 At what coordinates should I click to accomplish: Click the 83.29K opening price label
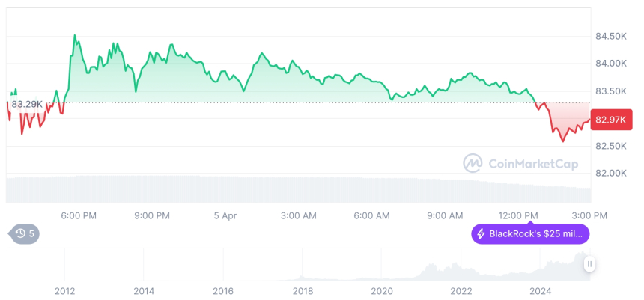pyautogui.click(x=27, y=104)
